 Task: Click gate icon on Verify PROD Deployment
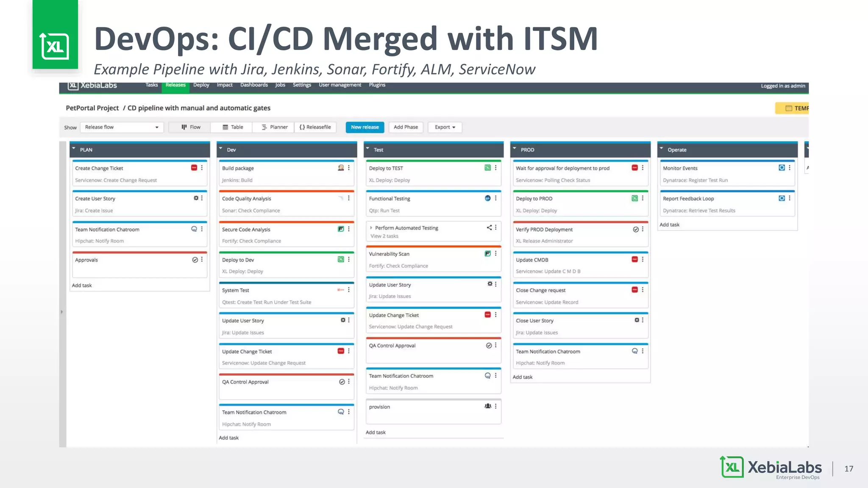tap(636, 229)
